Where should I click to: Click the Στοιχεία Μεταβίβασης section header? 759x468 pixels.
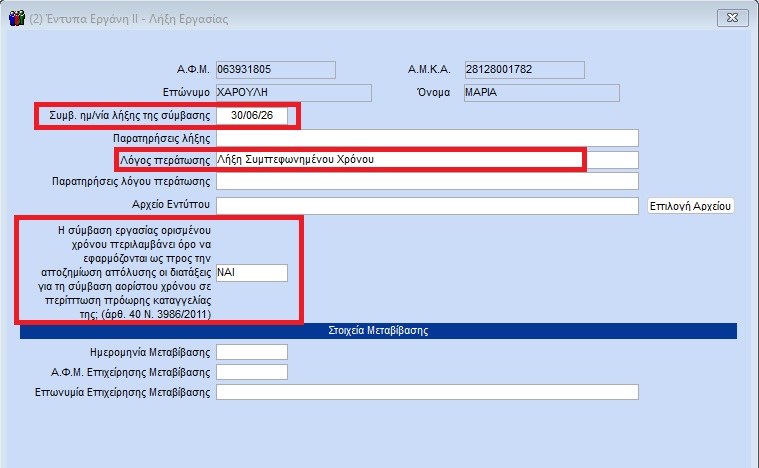click(378, 330)
